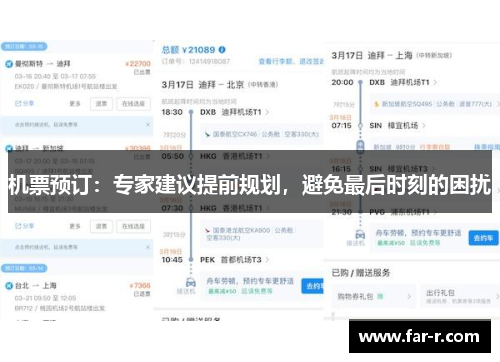This screenshot has width=500, height=362.
Task: Select text 舟车劳顿, 预约专车更舒适 in Shanghai itinerary
Action: pos(418,233)
